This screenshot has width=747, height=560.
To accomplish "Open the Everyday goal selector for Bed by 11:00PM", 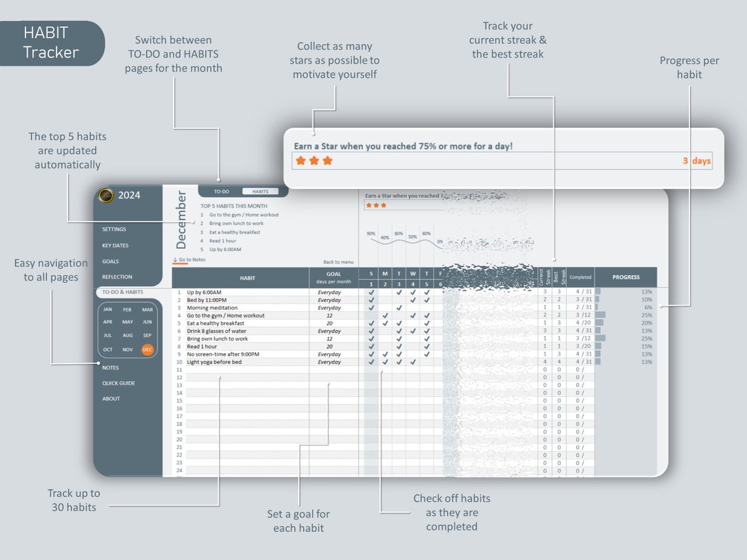I will 330,300.
